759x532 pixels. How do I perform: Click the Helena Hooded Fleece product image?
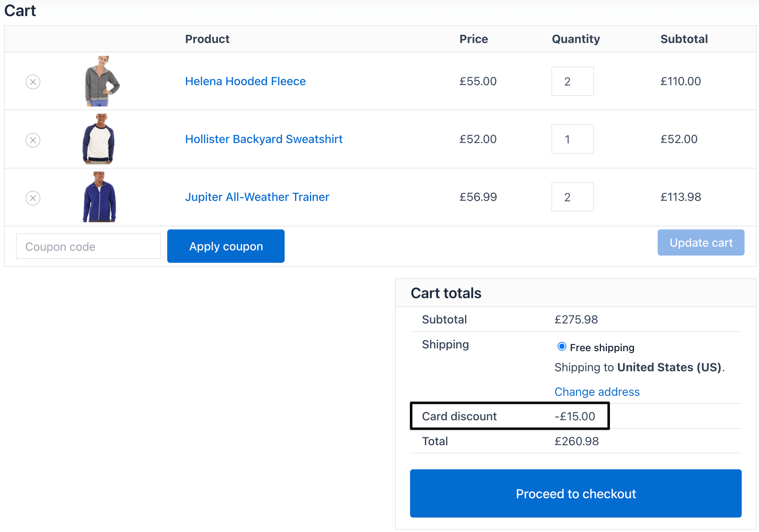pos(102,81)
